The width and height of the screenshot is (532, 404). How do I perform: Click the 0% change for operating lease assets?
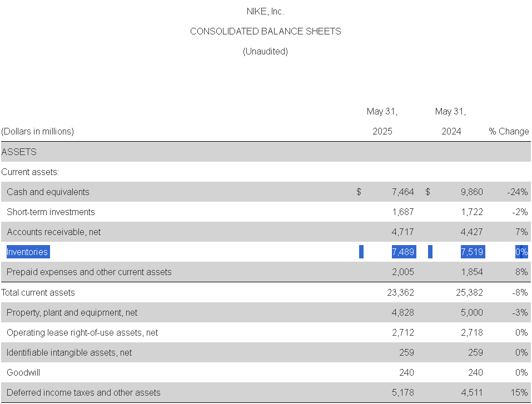(x=521, y=332)
